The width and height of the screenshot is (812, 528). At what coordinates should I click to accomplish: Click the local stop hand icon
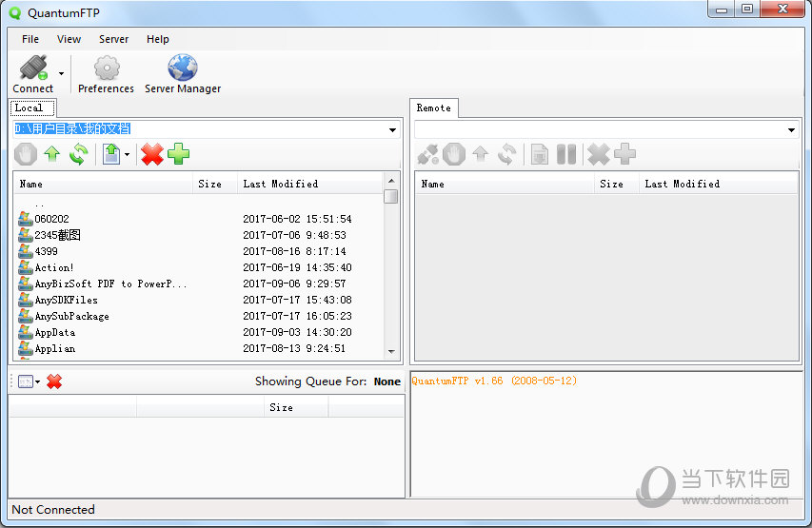pos(26,154)
